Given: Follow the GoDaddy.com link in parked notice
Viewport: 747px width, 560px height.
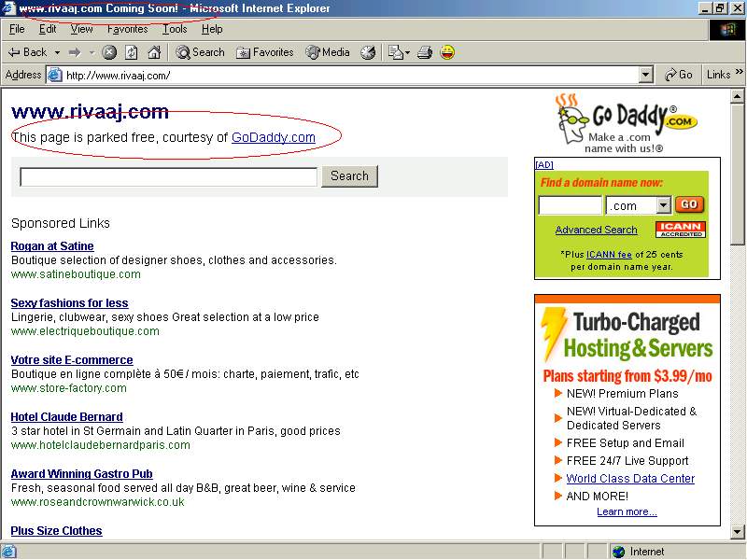Looking at the screenshot, I should pos(274,137).
